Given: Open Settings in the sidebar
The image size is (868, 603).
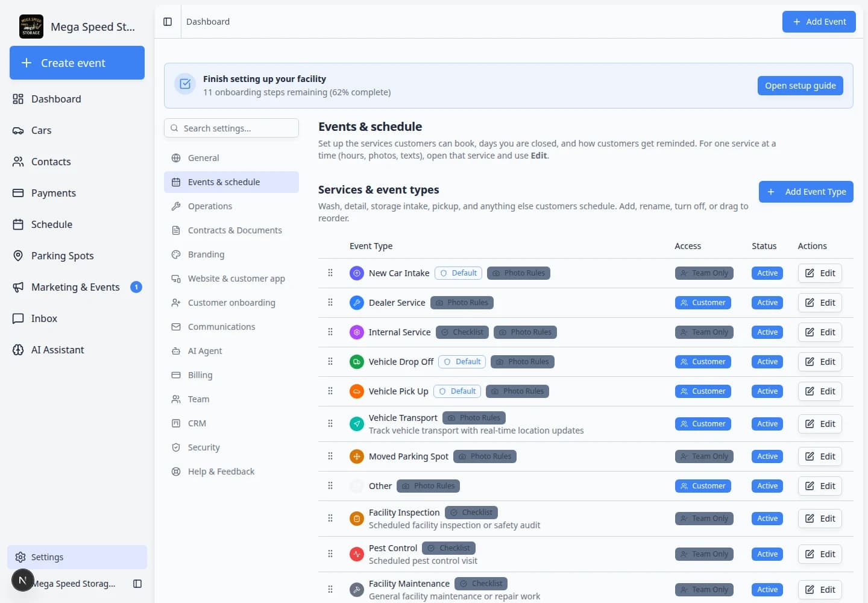Looking at the screenshot, I should [x=77, y=557].
